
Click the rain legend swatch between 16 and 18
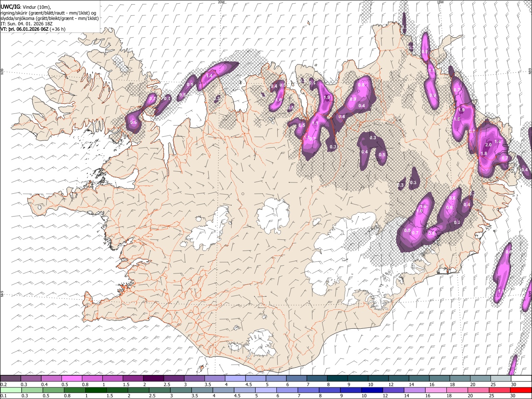point(436,390)
